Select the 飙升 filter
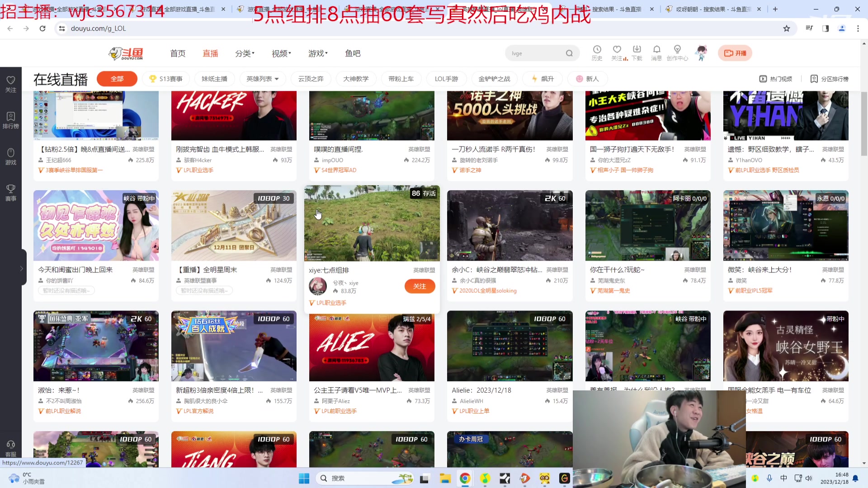Image resolution: width=868 pixels, height=488 pixels. coord(542,79)
